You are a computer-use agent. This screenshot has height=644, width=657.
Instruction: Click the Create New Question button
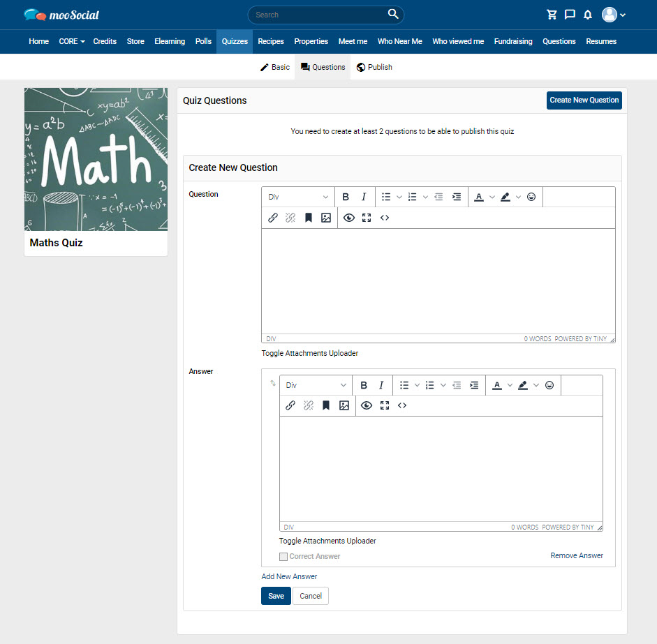pos(584,100)
